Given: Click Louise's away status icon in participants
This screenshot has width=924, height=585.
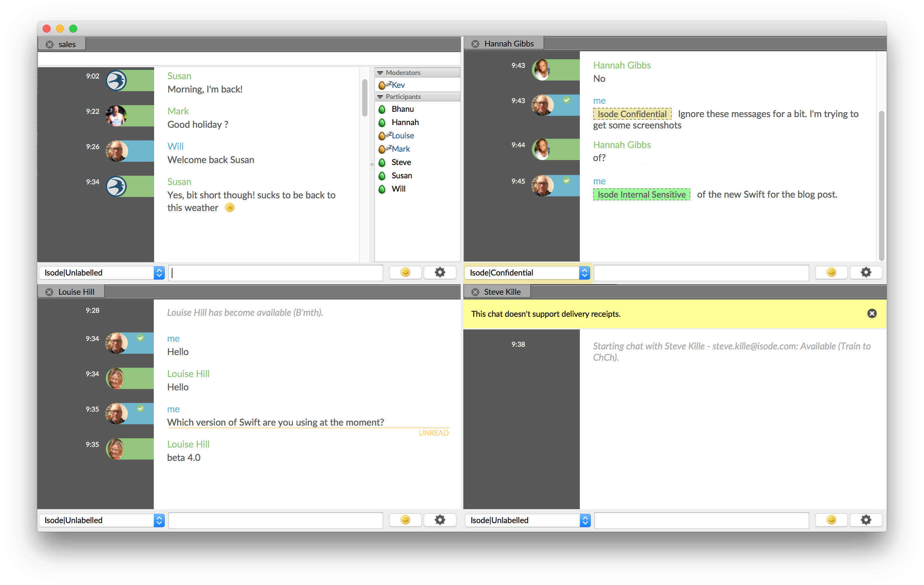Looking at the screenshot, I should tap(384, 136).
